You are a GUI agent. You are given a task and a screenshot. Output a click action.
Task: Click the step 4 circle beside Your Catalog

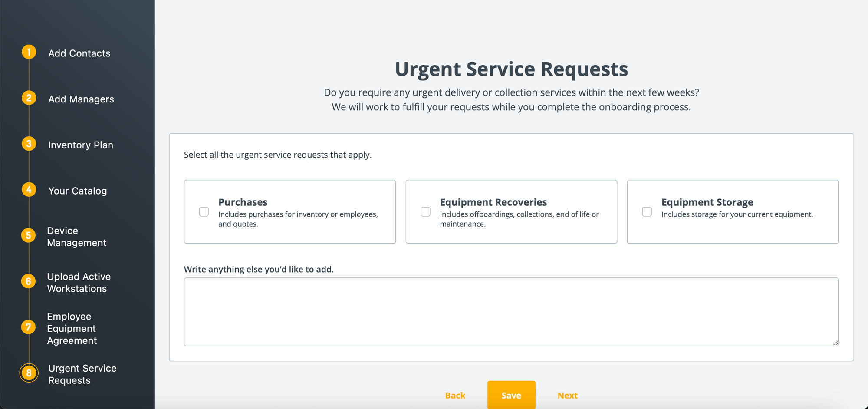pyautogui.click(x=29, y=189)
